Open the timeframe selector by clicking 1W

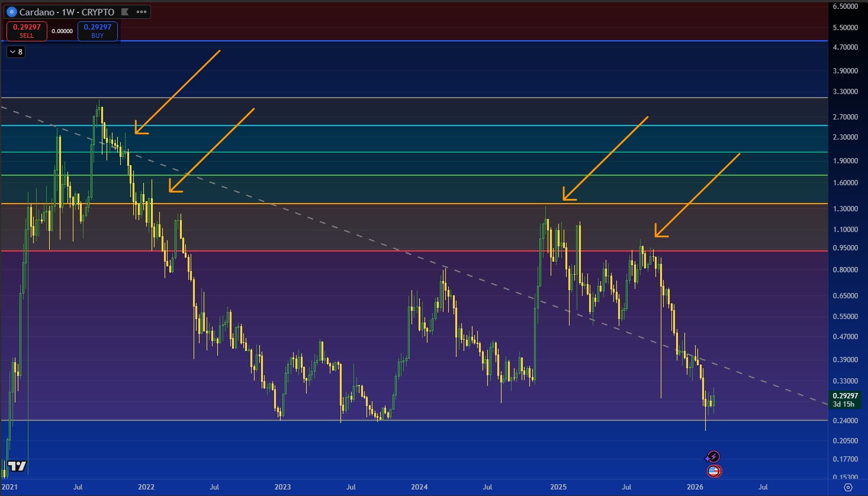click(69, 12)
